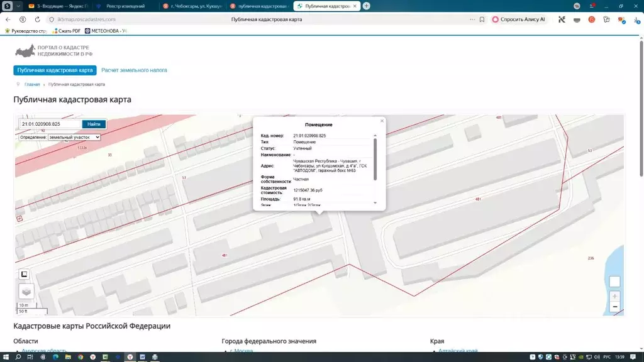Click the volume icon in system tray
The height and width of the screenshot is (362, 644).
tap(597, 357)
